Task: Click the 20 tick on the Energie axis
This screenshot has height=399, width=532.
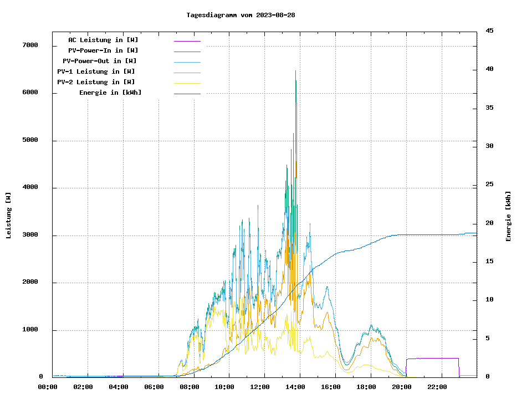Action: (490, 223)
